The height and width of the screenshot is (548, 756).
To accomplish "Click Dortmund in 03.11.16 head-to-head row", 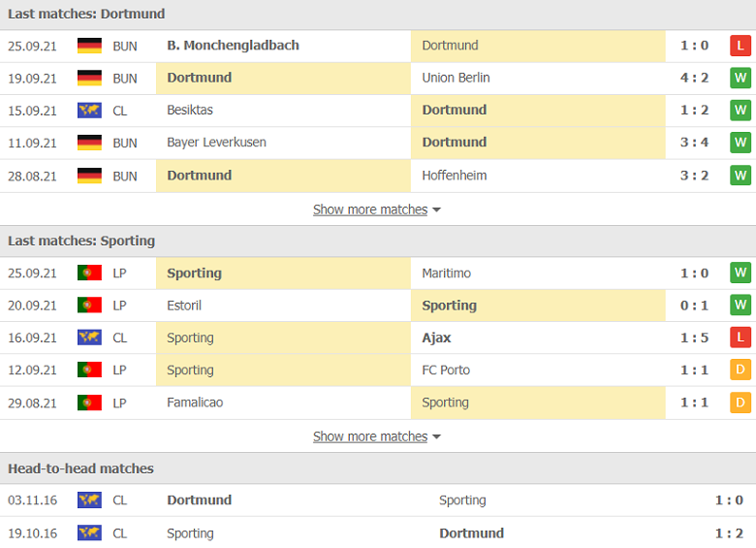I will point(199,500).
